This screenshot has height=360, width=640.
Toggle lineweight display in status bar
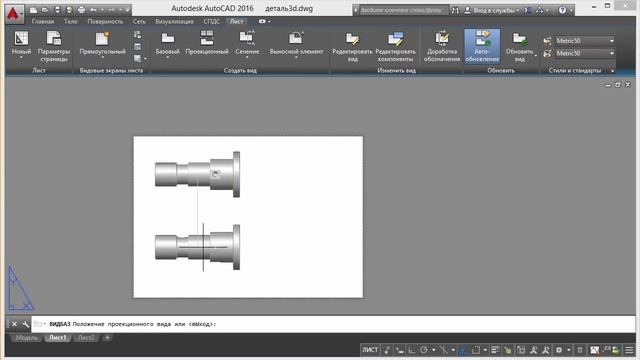pos(495,350)
